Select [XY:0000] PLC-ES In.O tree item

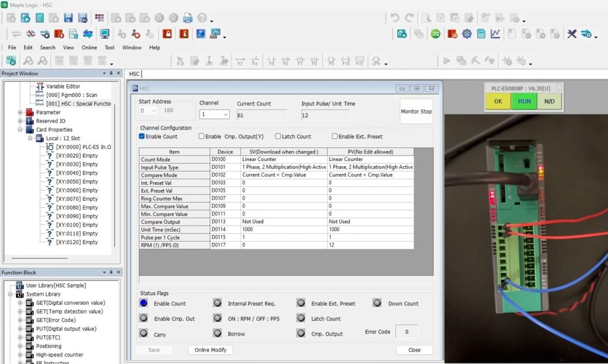(83, 147)
